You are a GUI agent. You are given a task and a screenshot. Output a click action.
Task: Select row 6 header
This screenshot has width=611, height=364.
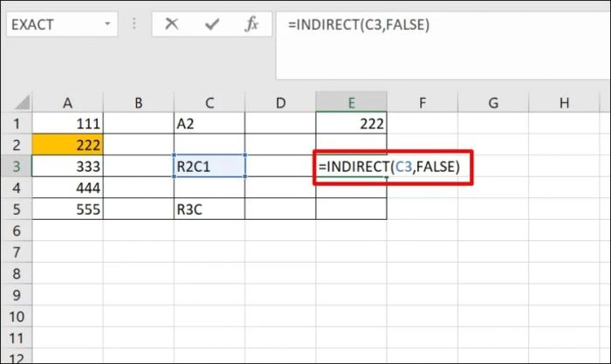tap(17, 230)
